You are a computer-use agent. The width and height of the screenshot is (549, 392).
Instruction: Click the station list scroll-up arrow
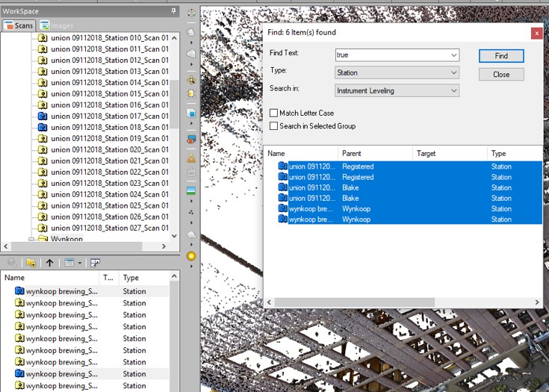click(x=174, y=276)
